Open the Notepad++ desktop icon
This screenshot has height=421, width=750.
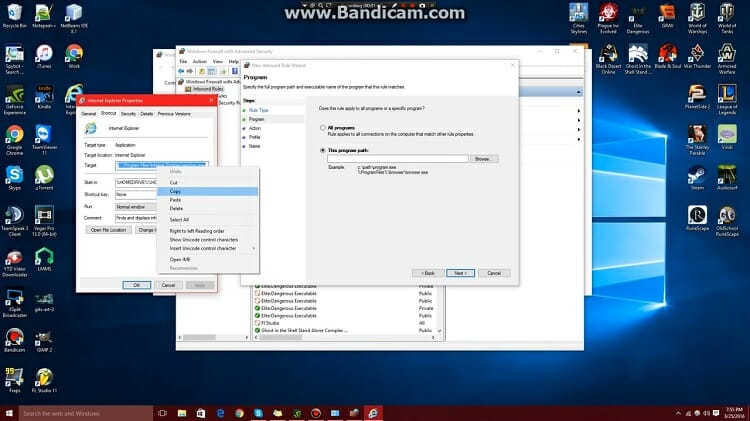(44, 17)
